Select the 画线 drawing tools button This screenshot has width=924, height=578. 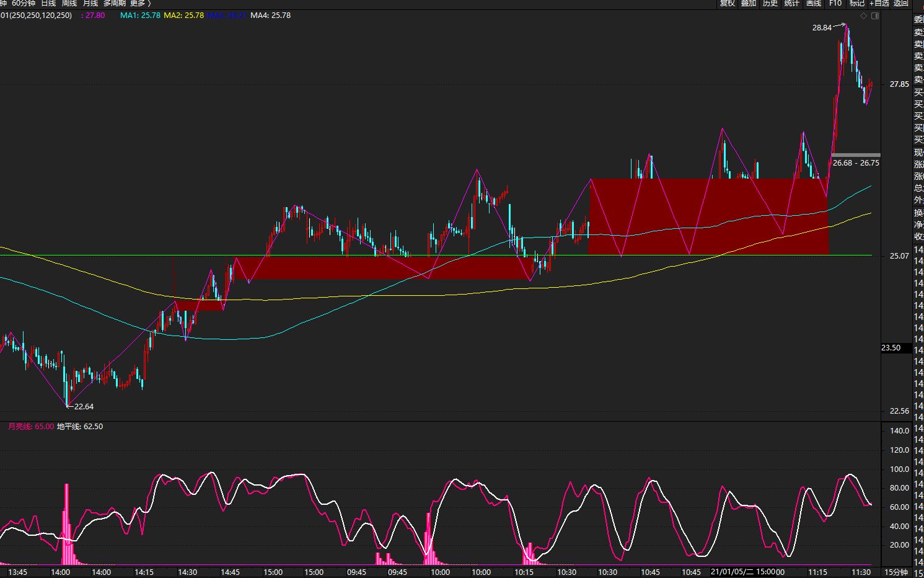[x=814, y=3]
